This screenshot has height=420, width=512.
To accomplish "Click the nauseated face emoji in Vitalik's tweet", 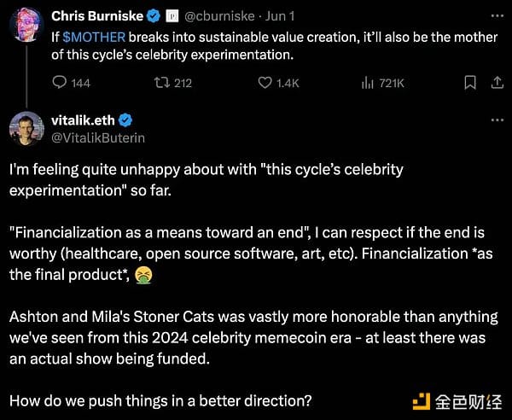I will [143, 275].
